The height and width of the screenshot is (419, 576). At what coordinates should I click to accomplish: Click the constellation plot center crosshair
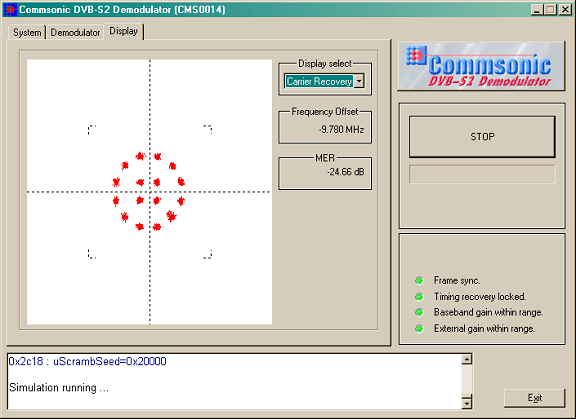tap(150, 192)
